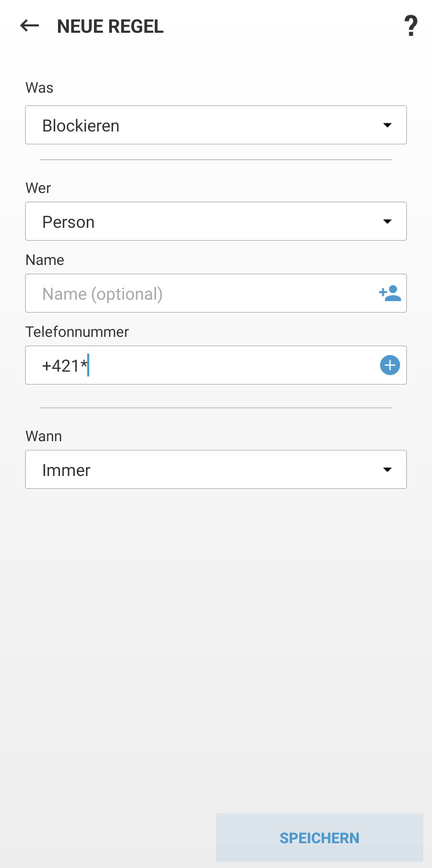Click the arrow of Person dropdown
The image size is (432, 868).
point(387,221)
